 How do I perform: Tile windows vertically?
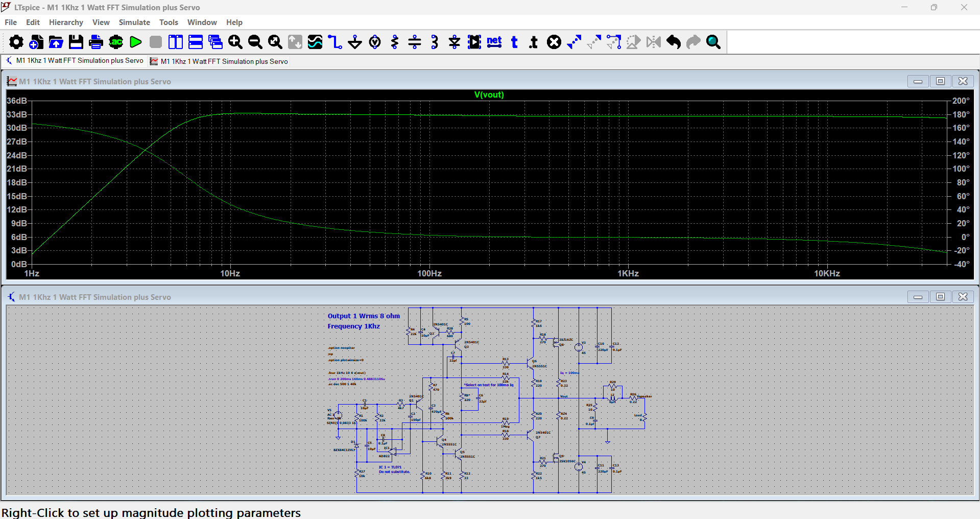click(x=176, y=42)
